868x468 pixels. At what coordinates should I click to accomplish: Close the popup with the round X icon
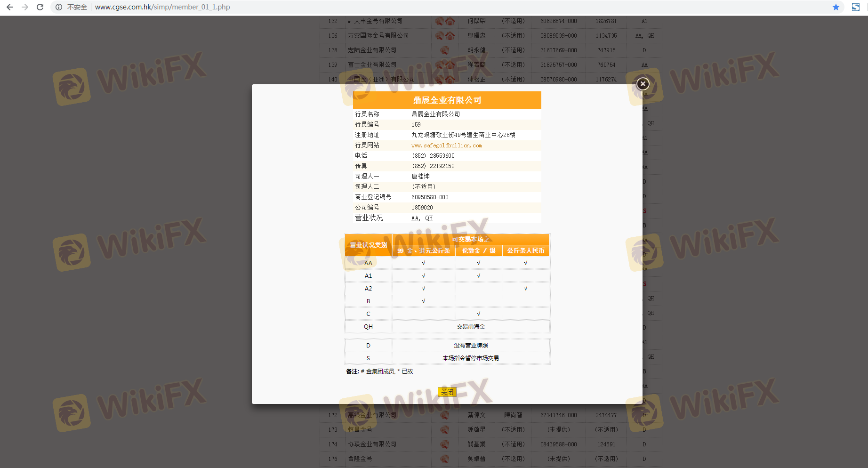tap(643, 84)
